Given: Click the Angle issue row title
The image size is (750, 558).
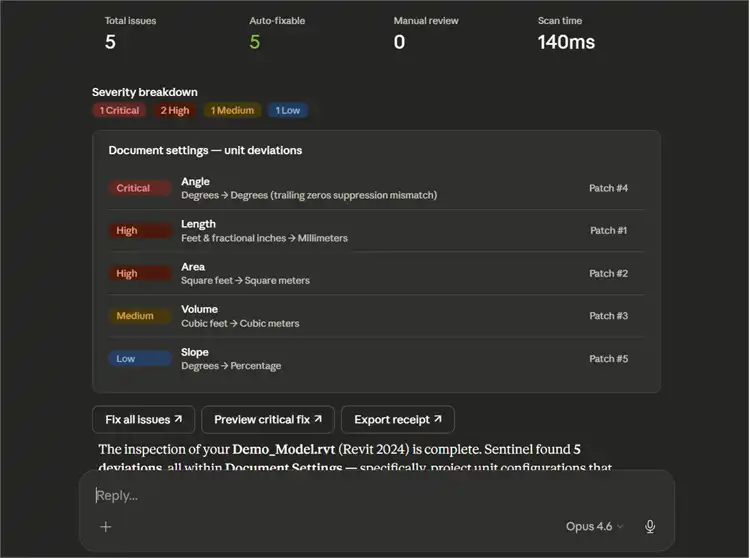Looking at the screenshot, I should tap(195, 182).
